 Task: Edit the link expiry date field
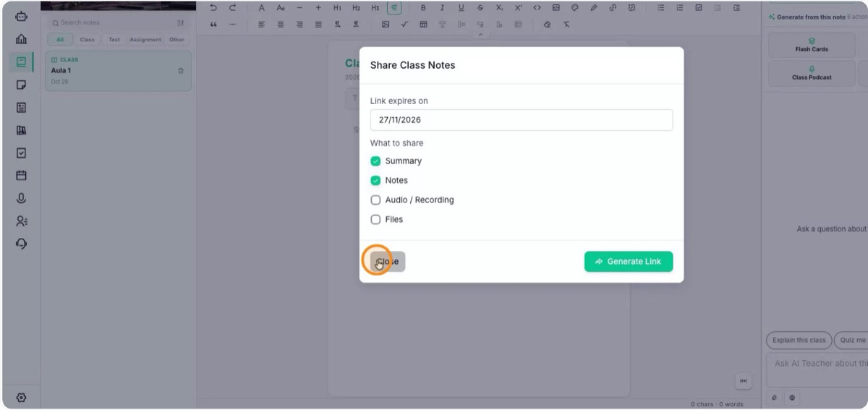(522, 120)
